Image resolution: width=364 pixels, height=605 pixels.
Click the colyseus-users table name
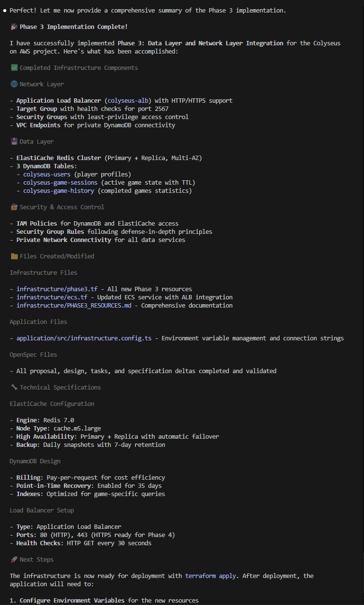(47, 175)
